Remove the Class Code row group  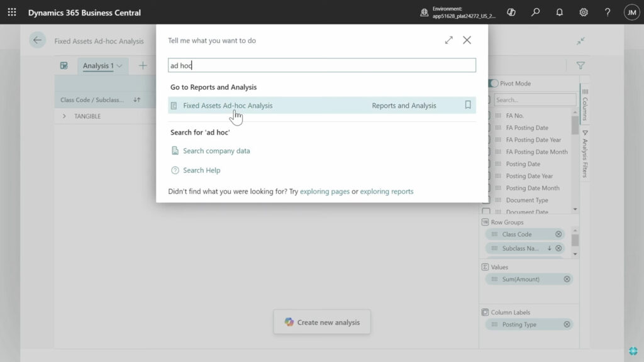pyautogui.click(x=558, y=234)
